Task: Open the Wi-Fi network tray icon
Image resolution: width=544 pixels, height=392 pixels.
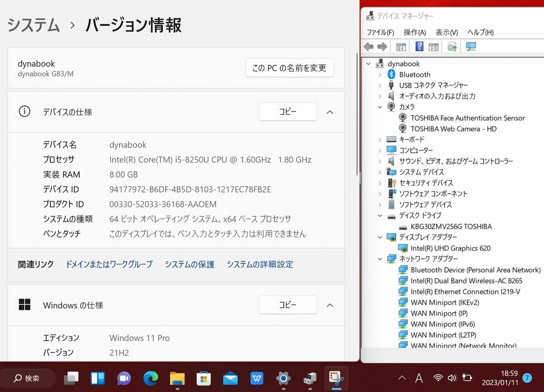Action: pos(438,378)
